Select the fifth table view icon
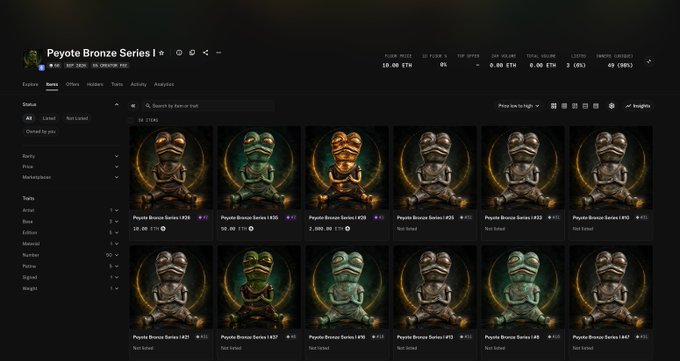This screenshot has width=680, height=361. (596, 106)
